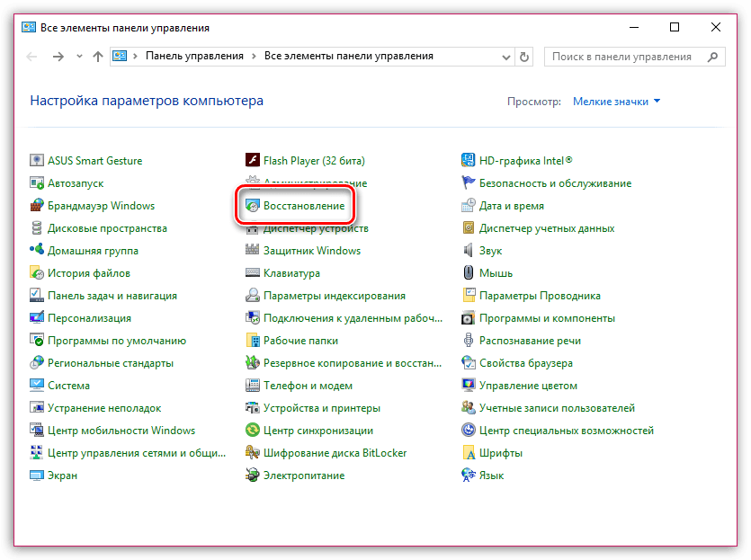Open the Программы и компоненты link
Viewport: 751px width, 560px height.
(x=547, y=318)
